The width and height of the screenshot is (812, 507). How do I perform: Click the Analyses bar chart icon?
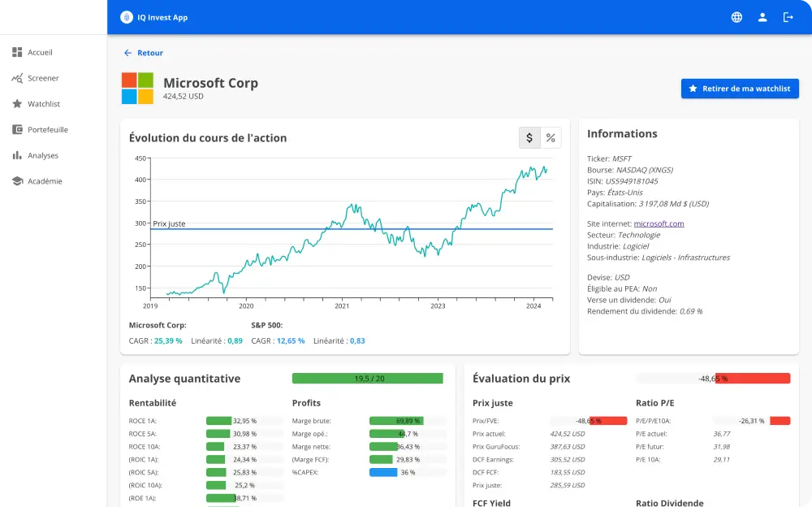tap(17, 155)
